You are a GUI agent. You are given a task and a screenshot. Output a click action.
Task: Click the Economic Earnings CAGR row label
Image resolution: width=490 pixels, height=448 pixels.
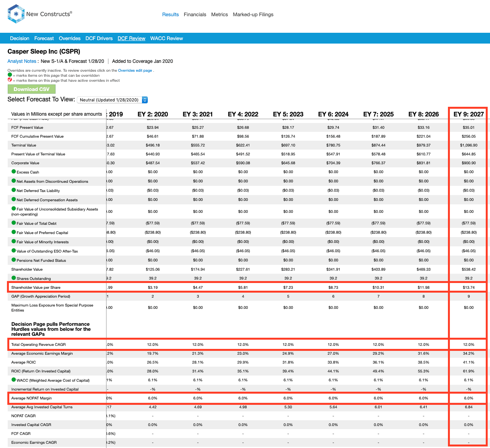point(34,442)
